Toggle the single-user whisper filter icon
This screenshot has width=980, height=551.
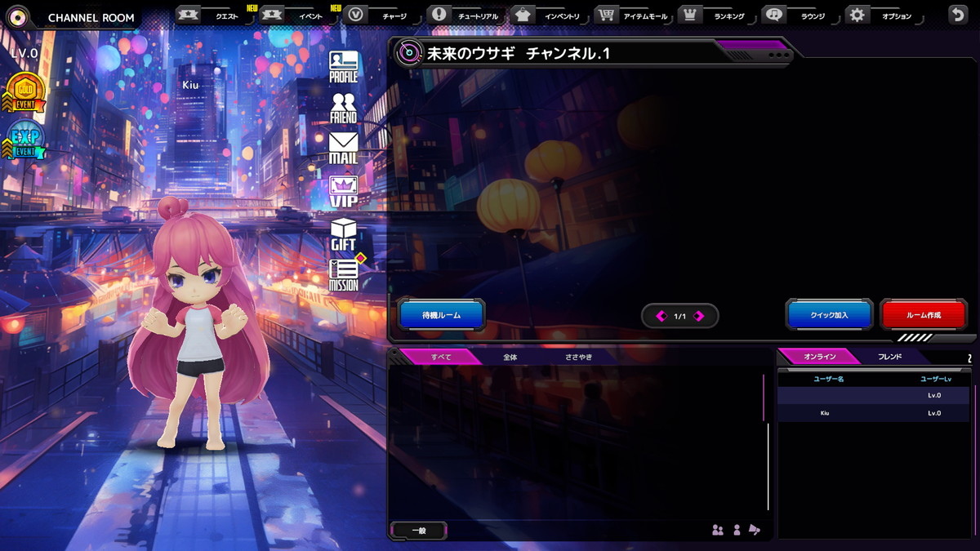pyautogui.click(x=737, y=530)
